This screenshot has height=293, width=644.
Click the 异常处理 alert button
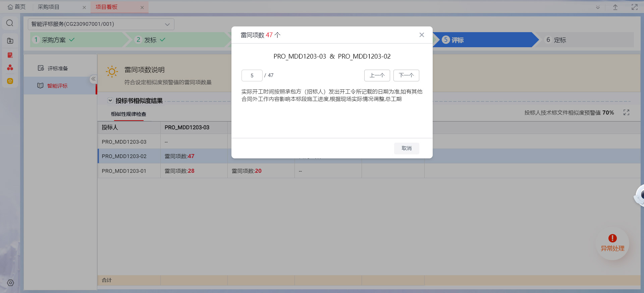point(612,243)
